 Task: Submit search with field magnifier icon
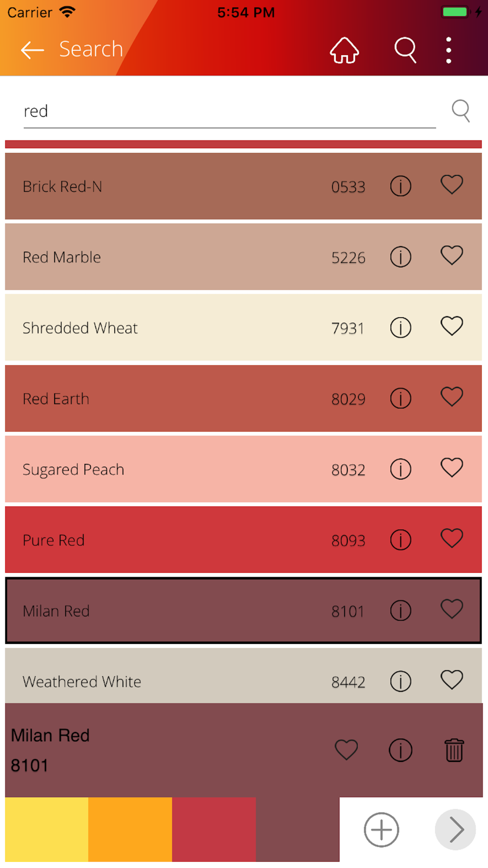click(461, 111)
